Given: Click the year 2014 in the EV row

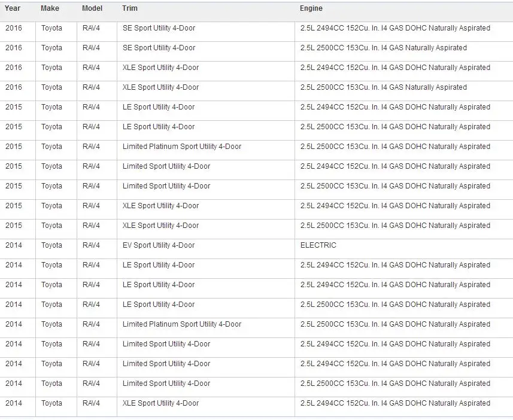Looking at the screenshot, I should [x=14, y=245].
